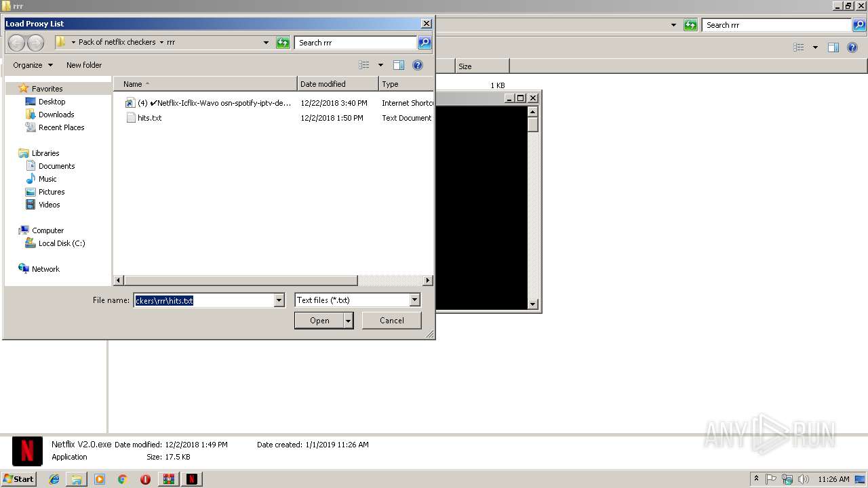Open Downloads in the navigation pane

(56, 115)
